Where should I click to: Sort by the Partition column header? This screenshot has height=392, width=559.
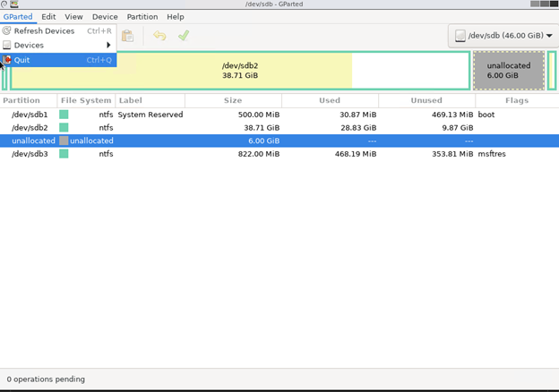[29, 100]
